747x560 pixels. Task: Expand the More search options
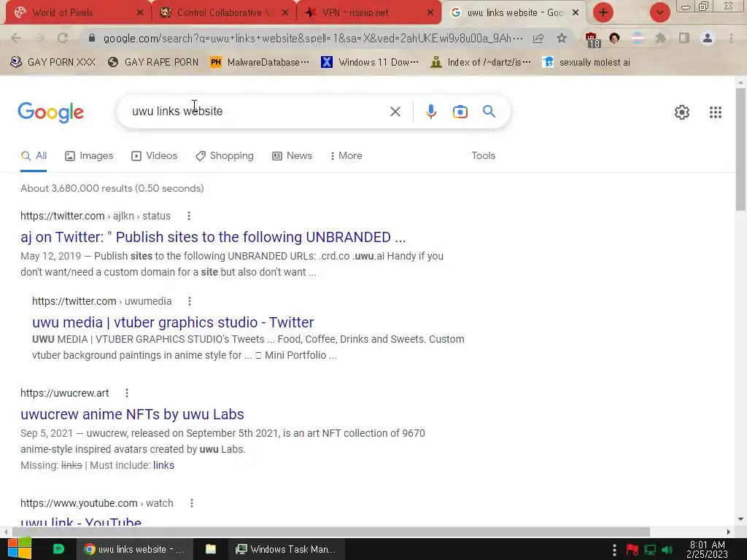click(346, 156)
